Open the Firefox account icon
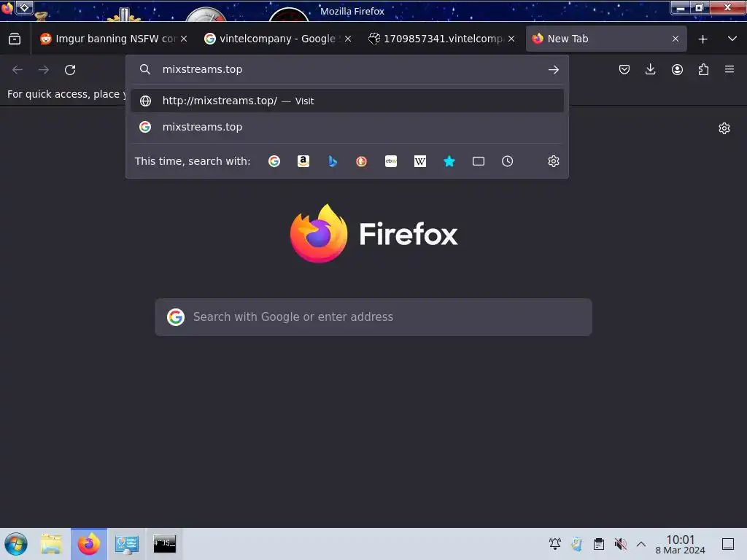The width and height of the screenshot is (747, 560). [x=677, y=69]
